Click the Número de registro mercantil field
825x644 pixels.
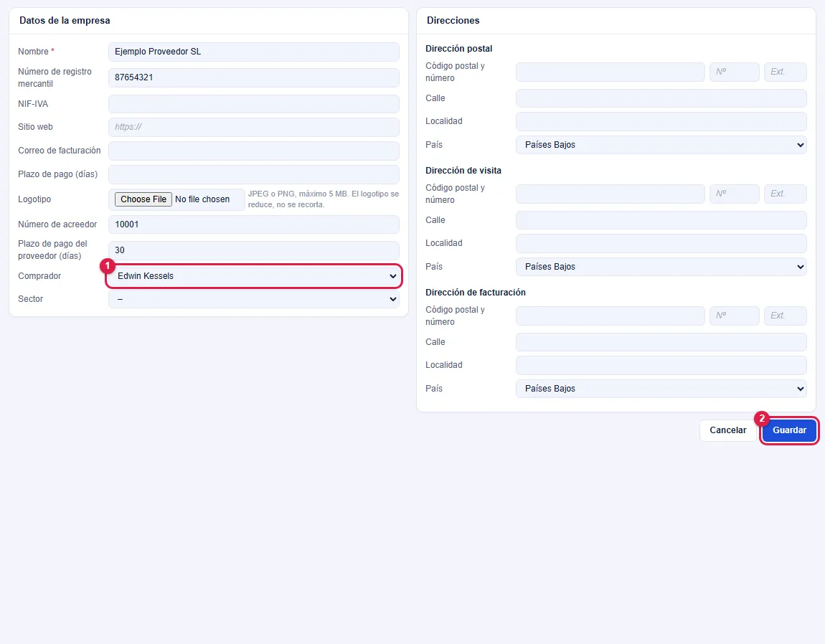click(x=254, y=77)
